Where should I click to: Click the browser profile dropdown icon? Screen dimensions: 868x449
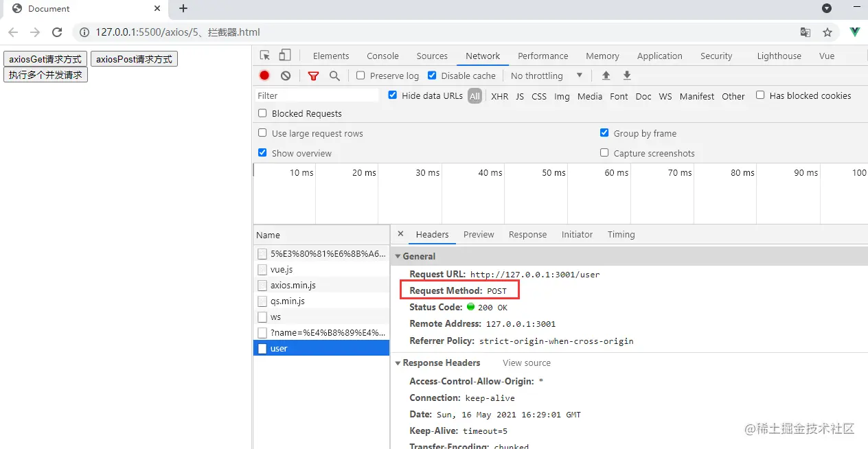(827, 9)
